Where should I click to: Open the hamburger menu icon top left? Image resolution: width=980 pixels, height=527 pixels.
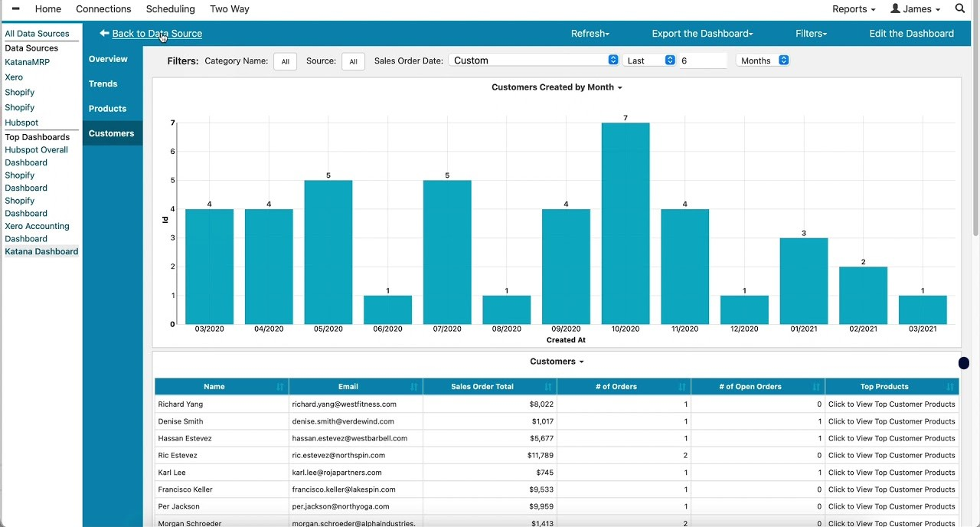(x=15, y=8)
